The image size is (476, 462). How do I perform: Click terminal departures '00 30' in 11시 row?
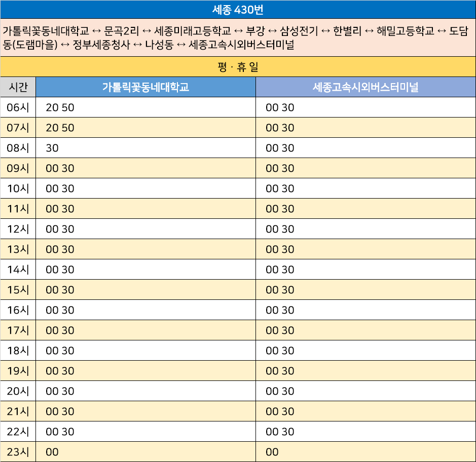(280, 209)
